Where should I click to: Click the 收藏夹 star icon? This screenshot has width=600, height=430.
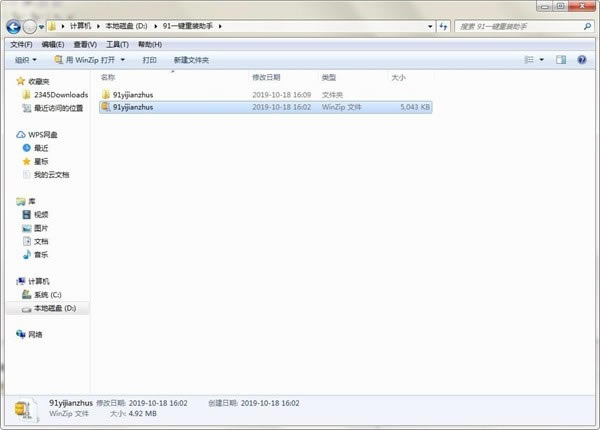[x=21, y=81]
